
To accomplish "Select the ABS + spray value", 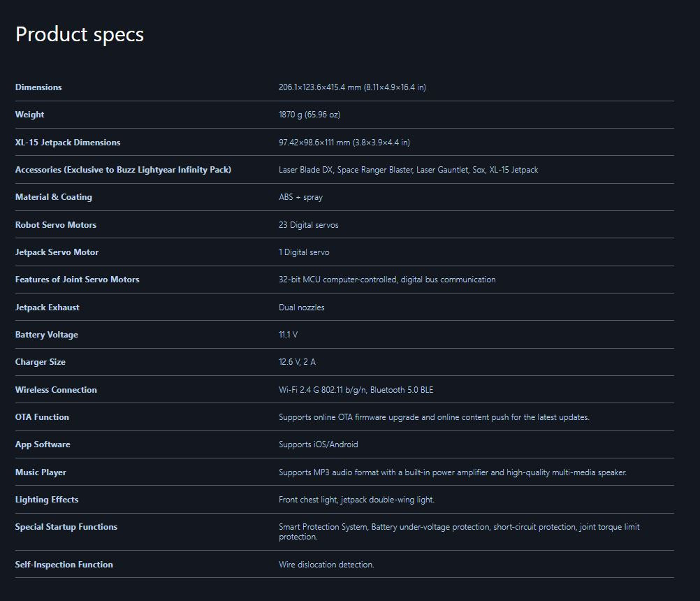I will [300, 197].
